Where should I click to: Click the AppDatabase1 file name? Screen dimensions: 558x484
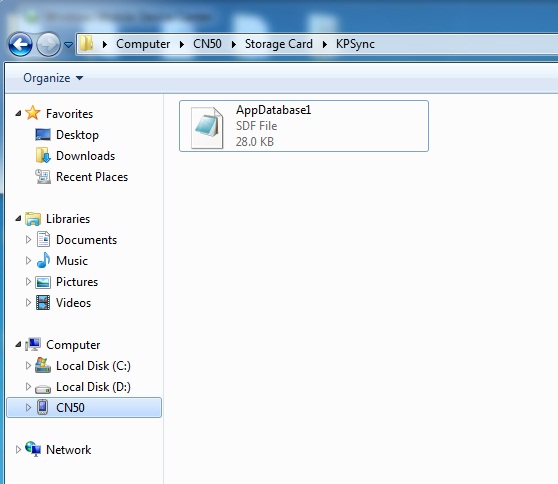click(x=273, y=110)
